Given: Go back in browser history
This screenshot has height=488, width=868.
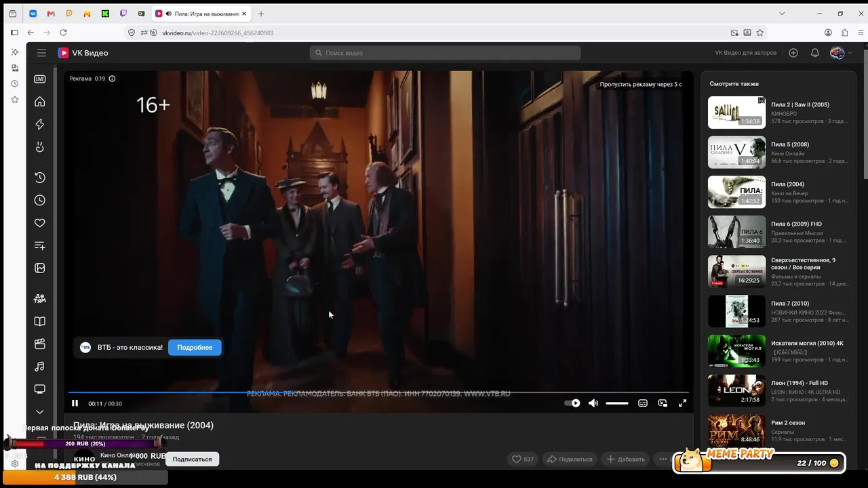Looking at the screenshot, I should coord(31,33).
